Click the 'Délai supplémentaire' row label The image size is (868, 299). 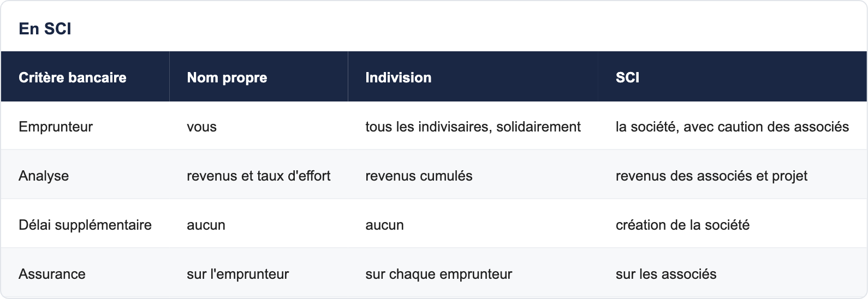[x=85, y=225]
